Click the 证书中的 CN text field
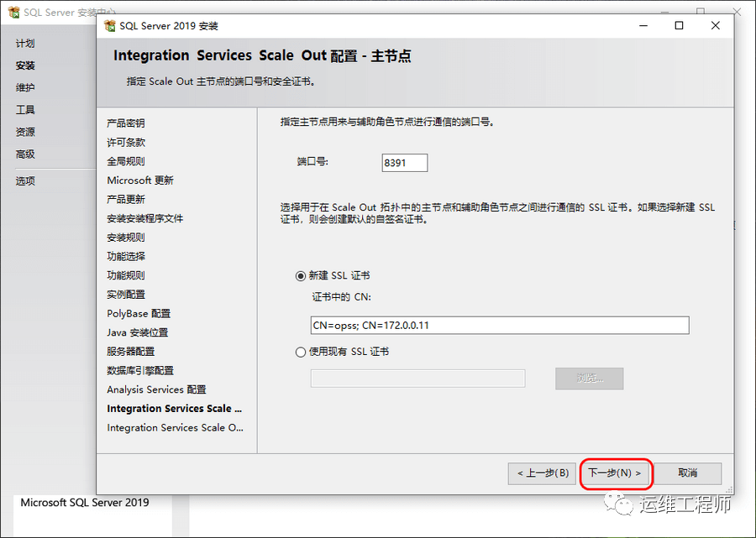The width and height of the screenshot is (756, 538). tap(500, 325)
